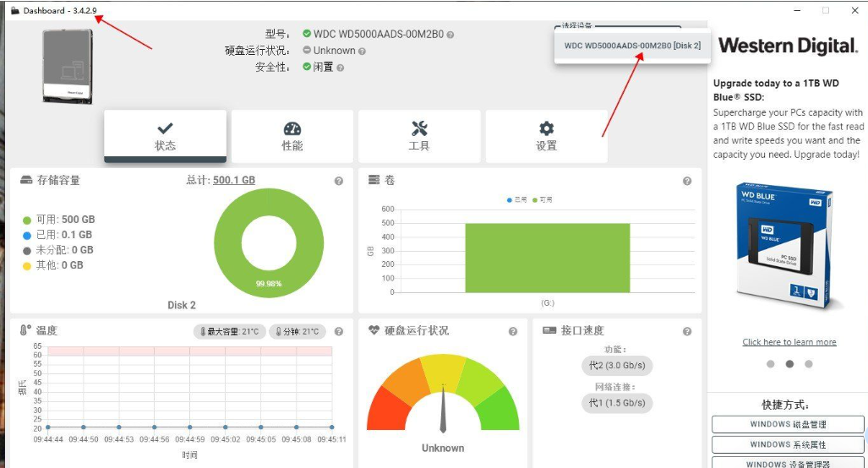Click the 已用 legend in volume chart
This screenshot has width=868, height=468.
517,199
